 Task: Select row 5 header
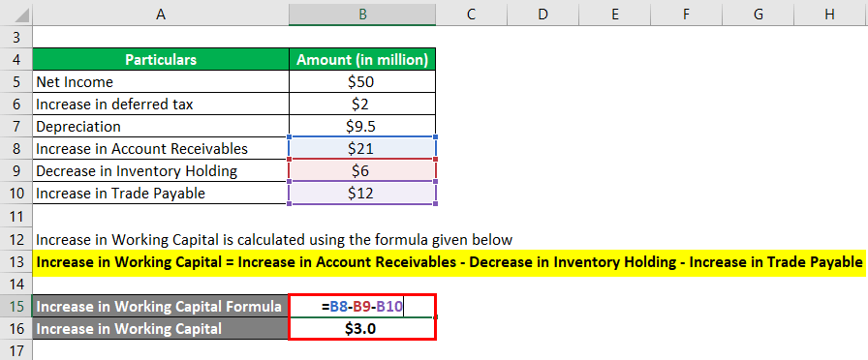coord(16,82)
